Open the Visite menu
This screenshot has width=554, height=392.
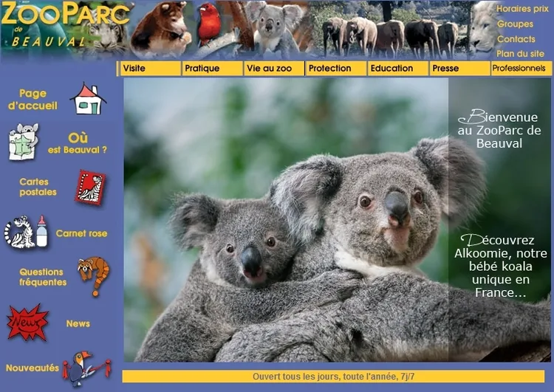(x=150, y=69)
